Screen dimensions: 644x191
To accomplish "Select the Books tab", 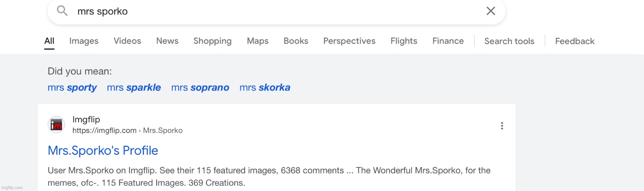I will (296, 41).
